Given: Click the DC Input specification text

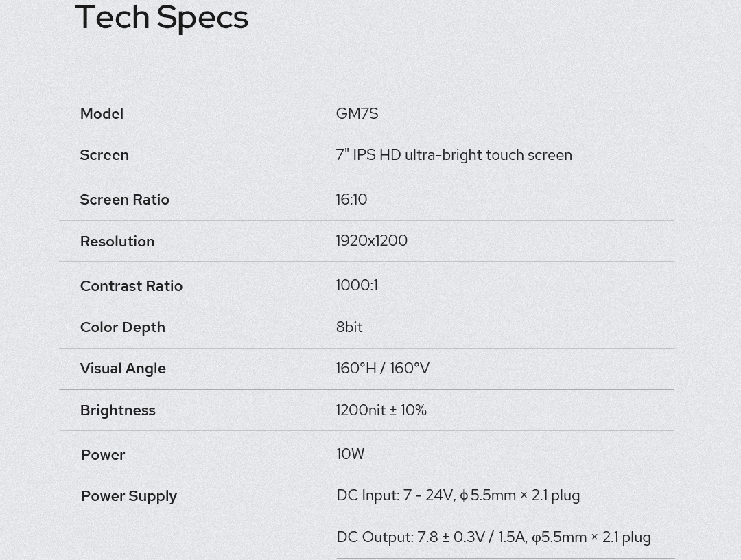Looking at the screenshot, I should tap(458, 495).
